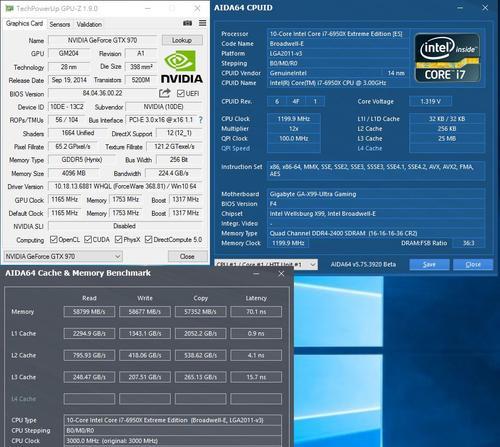This screenshot has width=500, height=447.
Task: Click the Close button in GPU-Z
Action: tap(187, 256)
